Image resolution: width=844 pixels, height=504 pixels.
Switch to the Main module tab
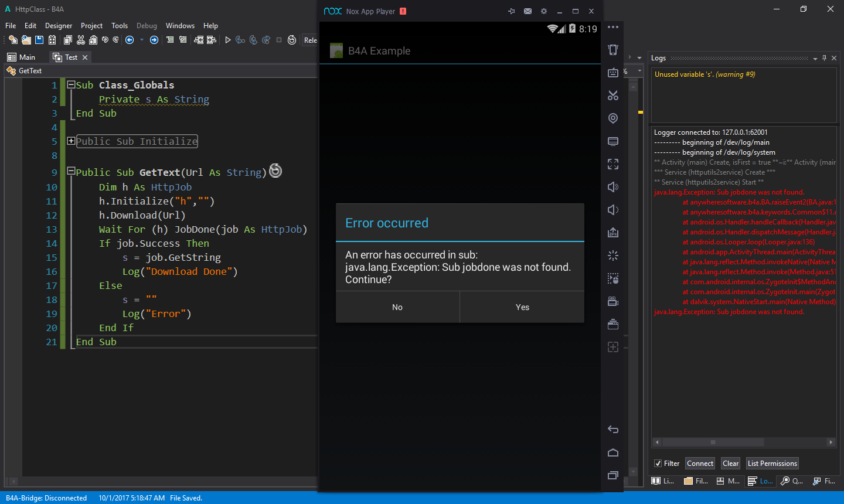(x=21, y=57)
